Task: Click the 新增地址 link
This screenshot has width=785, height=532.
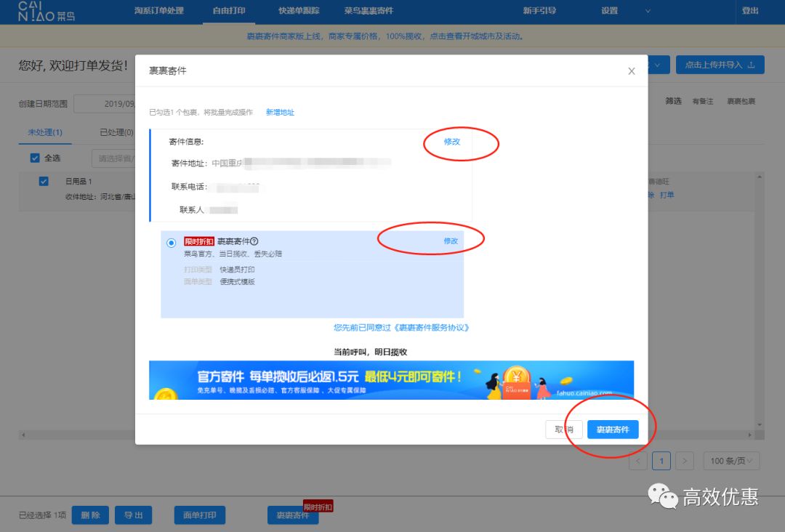Action: tap(280, 112)
